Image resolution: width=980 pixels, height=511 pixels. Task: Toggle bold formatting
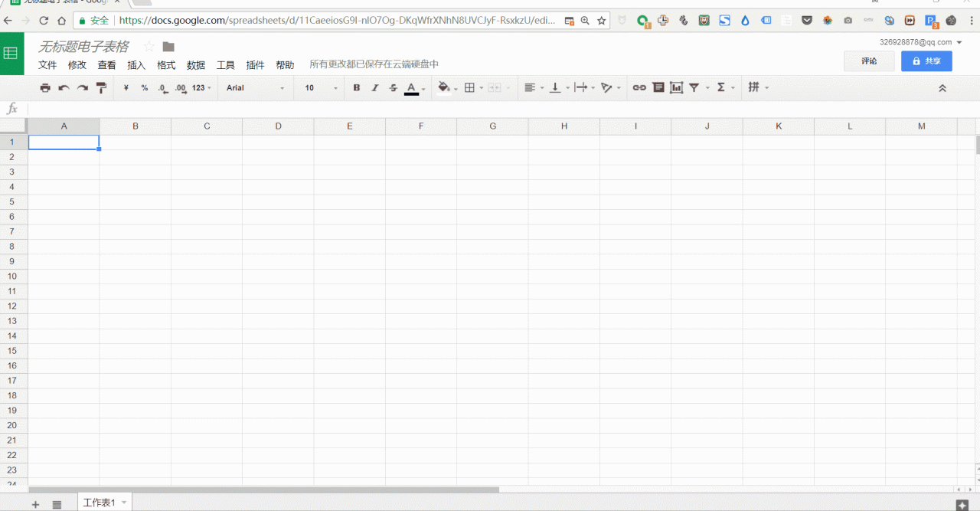click(357, 88)
